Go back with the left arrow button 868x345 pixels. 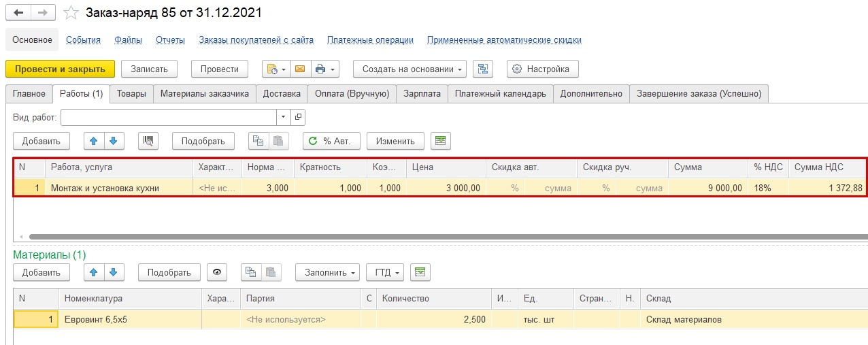pos(18,13)
